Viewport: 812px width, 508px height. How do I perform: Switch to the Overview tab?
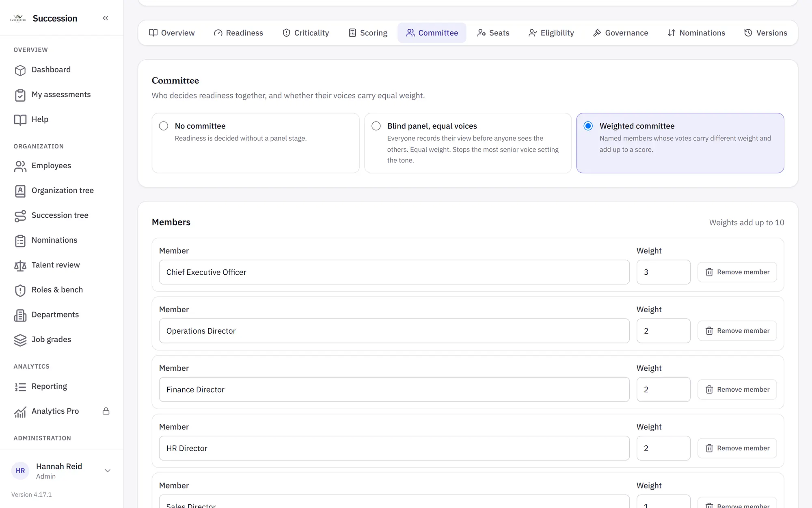172,33
